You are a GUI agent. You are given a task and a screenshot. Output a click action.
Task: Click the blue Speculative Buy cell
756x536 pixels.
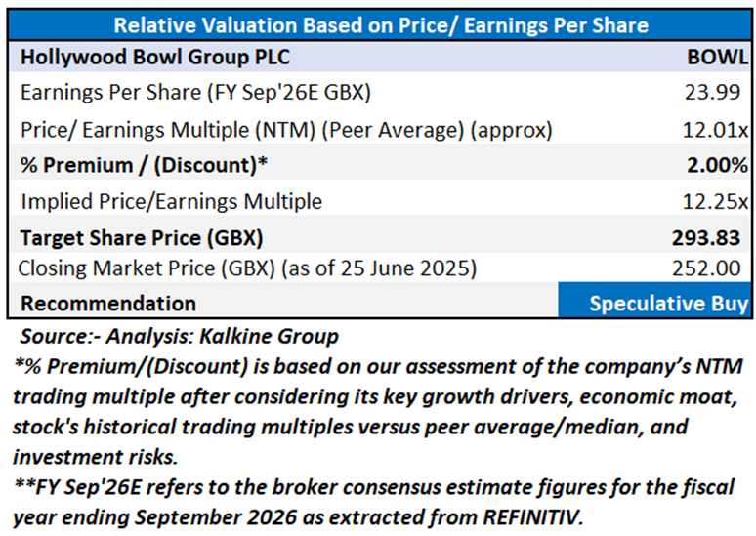(654, 302)
